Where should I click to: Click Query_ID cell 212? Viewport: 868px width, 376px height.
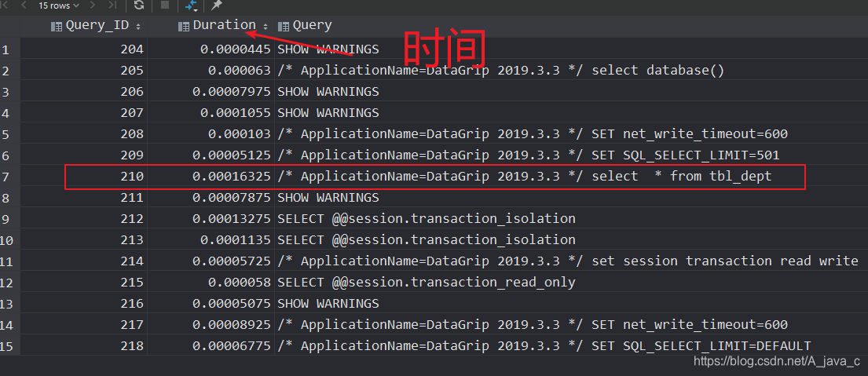click(132, 218)
